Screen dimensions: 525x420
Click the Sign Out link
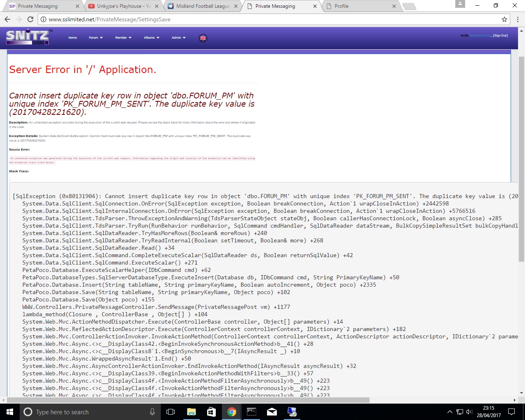click(x=500, y=36)
